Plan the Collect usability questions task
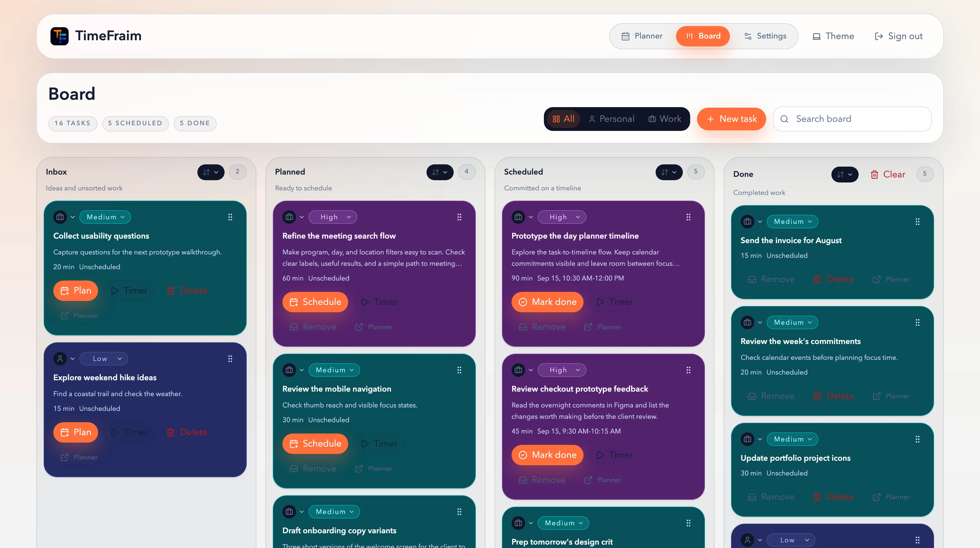The height and width of the screenshot is (548, 980). (x=76, y=291)
